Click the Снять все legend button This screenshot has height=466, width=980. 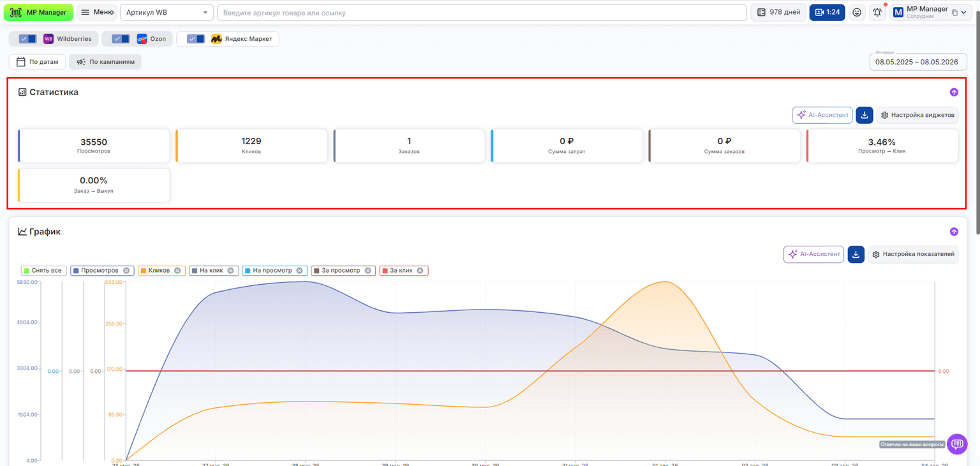tap(44, 271)
